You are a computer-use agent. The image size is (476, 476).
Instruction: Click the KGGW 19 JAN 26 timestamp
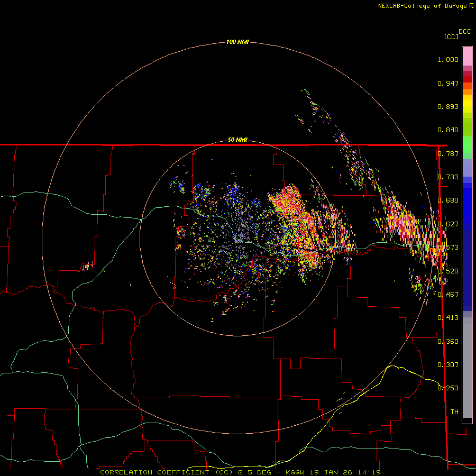coord(333,472)
